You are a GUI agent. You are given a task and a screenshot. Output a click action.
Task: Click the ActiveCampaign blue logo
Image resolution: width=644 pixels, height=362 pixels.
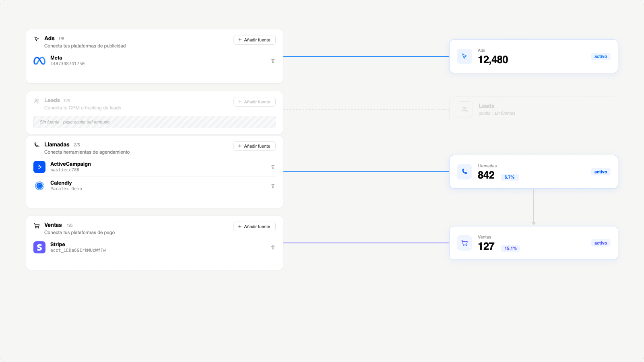pos(39,167)
